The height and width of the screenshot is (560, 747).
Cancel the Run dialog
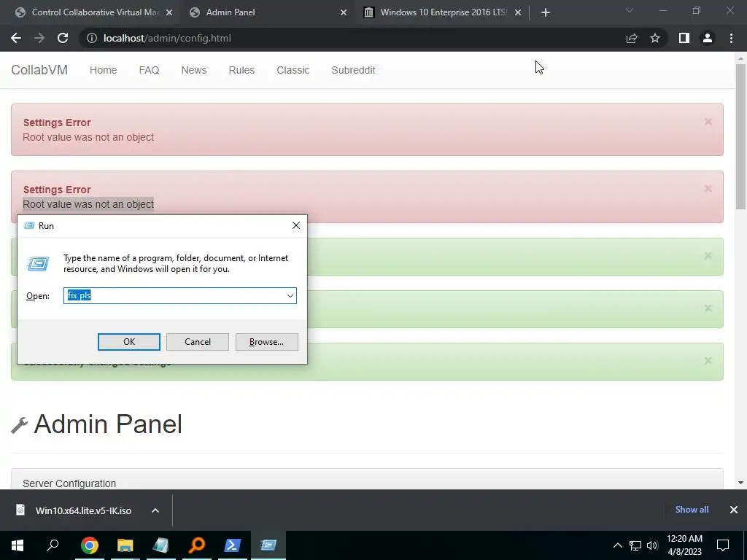[x=198, y=342]
